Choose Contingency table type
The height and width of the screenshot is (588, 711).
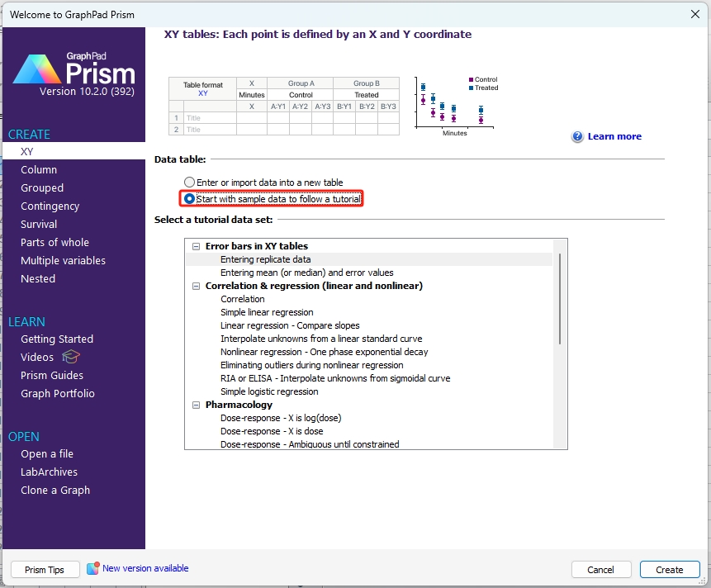50,206
